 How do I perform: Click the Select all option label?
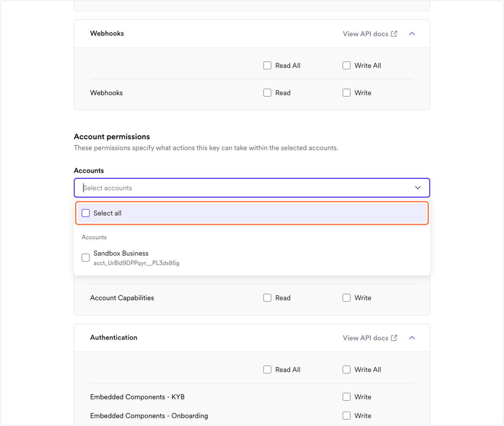click(x=108, y=213)
